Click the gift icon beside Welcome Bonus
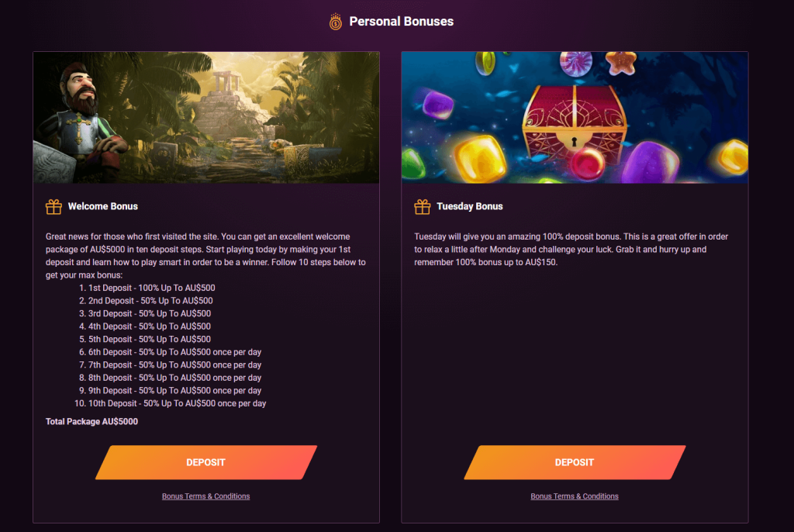 53,206
